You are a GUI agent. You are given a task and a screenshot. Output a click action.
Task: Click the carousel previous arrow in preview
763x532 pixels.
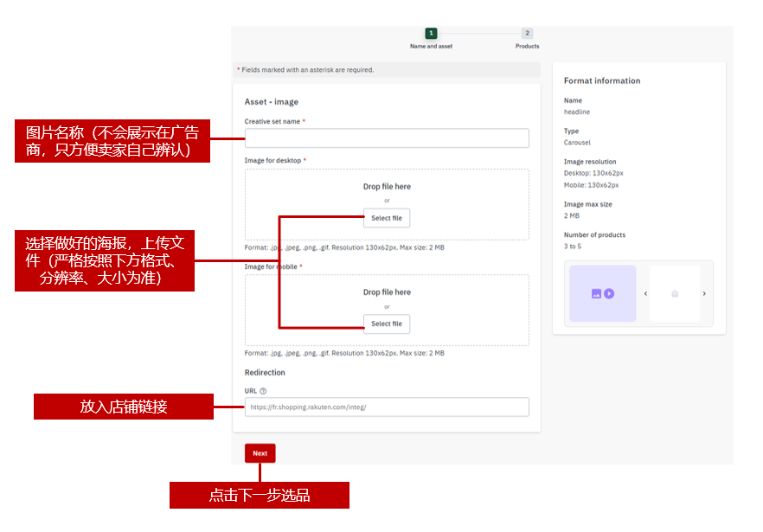(645, 293)
